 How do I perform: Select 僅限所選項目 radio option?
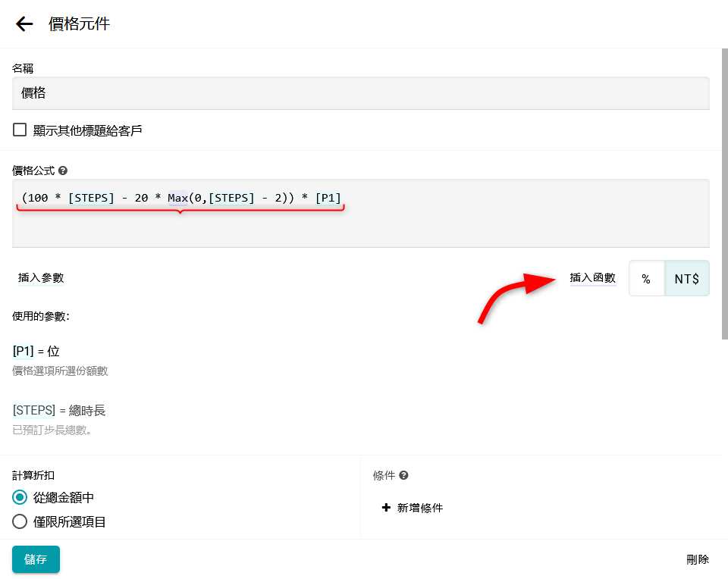(20, 521)
